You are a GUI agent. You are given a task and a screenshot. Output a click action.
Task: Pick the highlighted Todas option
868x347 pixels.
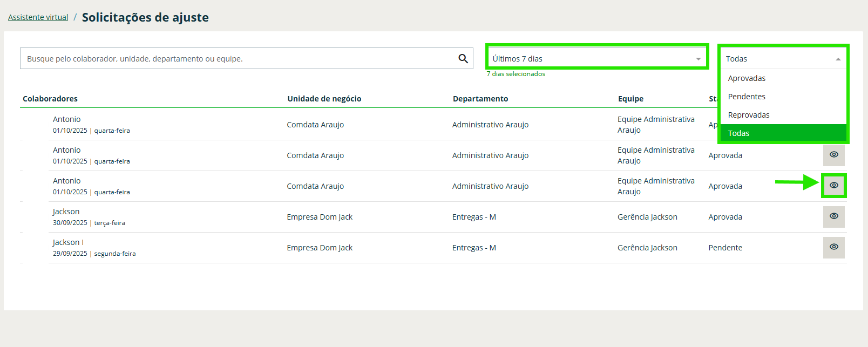coord(738,133)
